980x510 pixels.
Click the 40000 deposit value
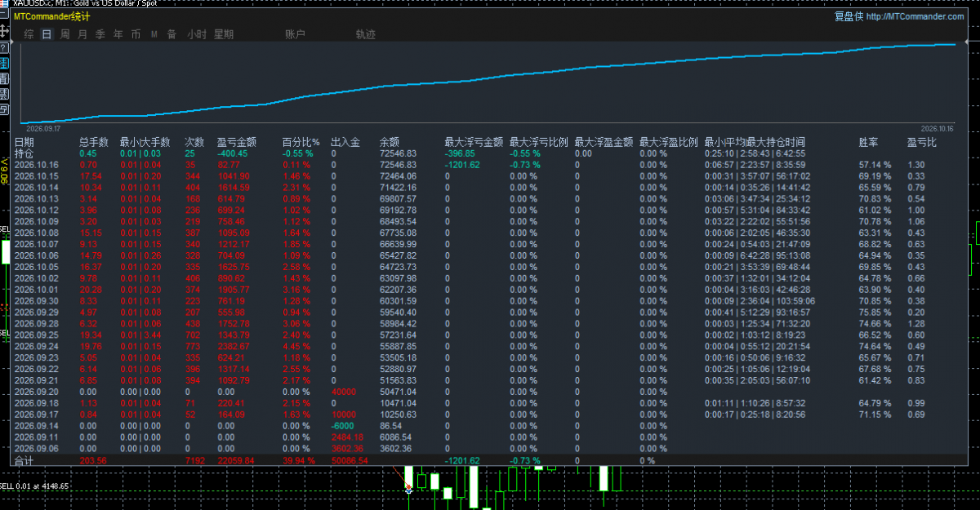344,392
